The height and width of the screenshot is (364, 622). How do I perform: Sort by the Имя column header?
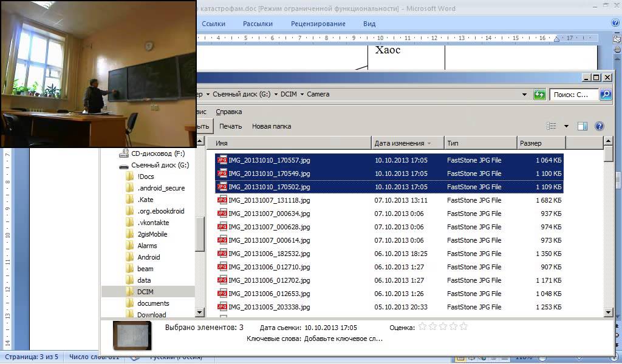289,143
